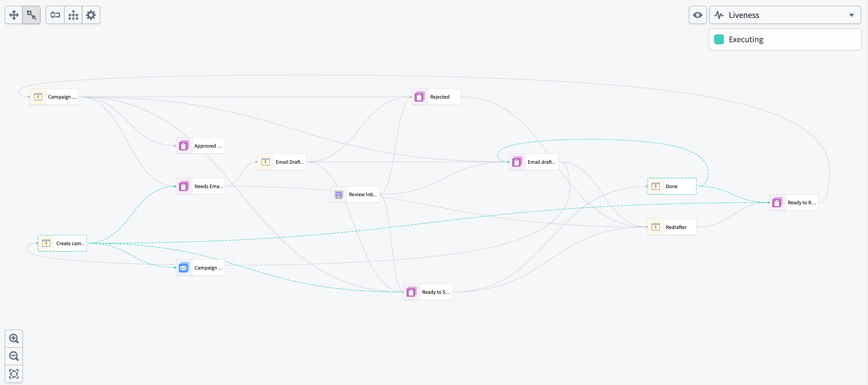Zoom out of the graph

[14, 356]
